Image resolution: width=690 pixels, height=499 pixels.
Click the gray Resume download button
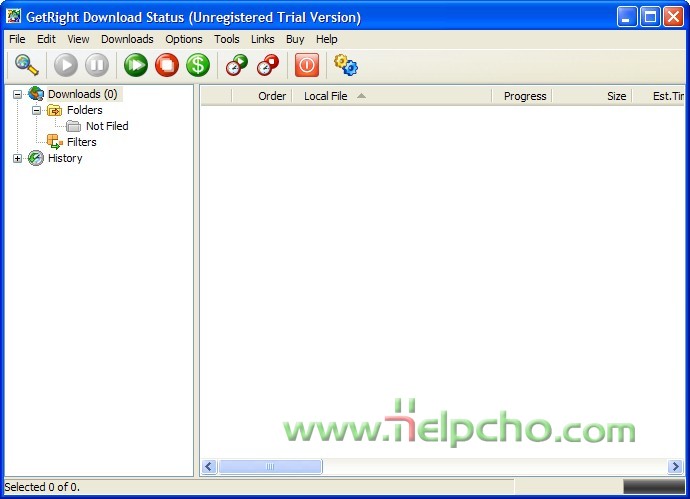[x=66, y=65]
